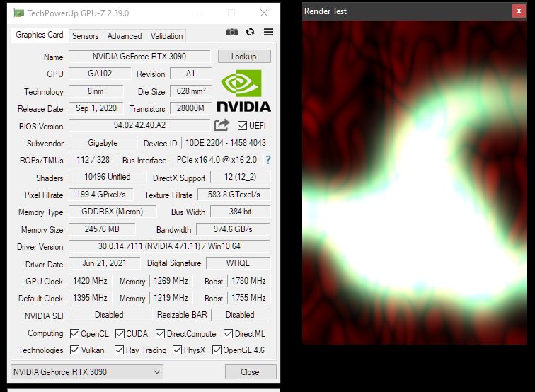Click the Render Test animation area
The image size is (535, 392).
(x=414, y=183)
